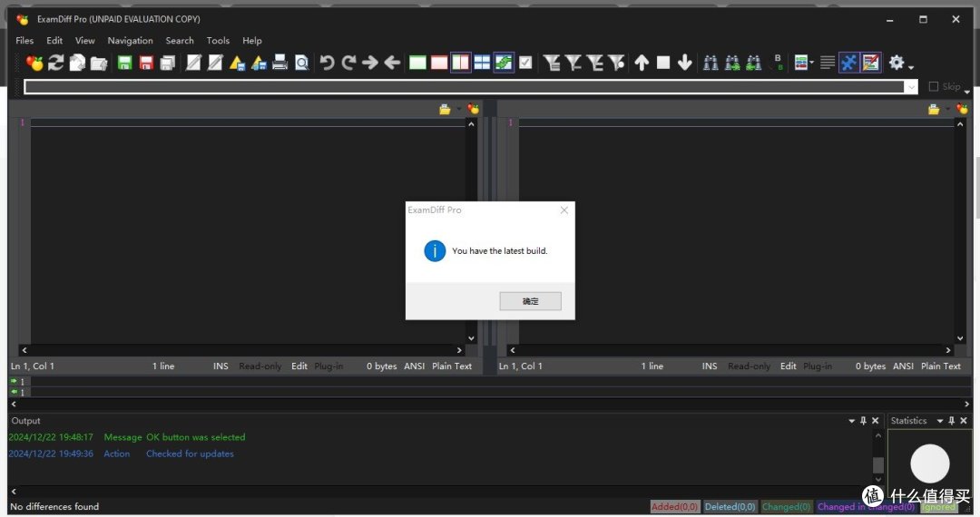This screenshot has height=517, width=980.
Task: Toggle the blue synchronized scrolling button
Action: 849,63
